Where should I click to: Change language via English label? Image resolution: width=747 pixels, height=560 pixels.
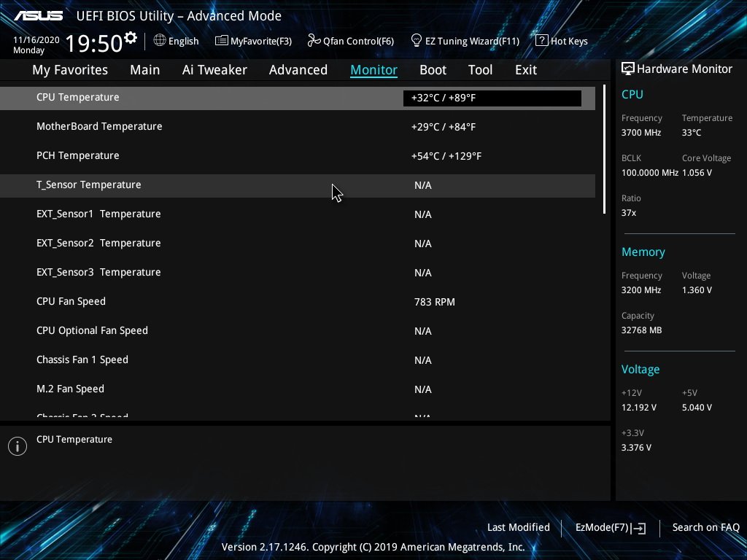(x=183, y=42)
